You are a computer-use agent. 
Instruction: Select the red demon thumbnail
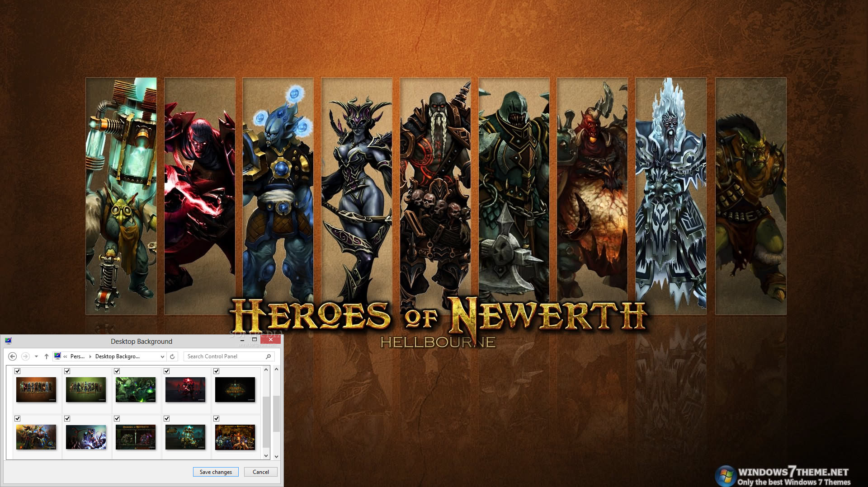click(x=185, y=389)
